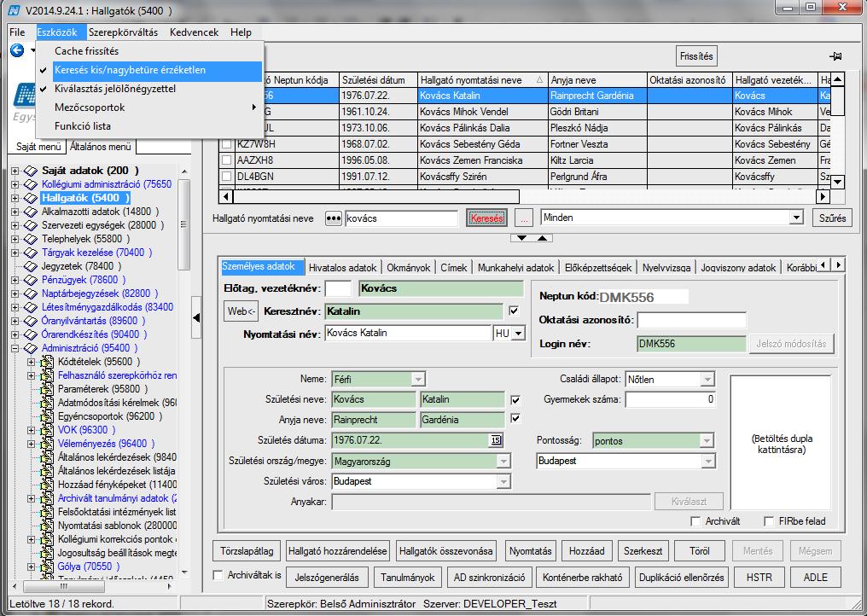This screenshot has height=616, width=867.
Task: Open the Minden filter dropdown
Action: click(x=796, y=218)
